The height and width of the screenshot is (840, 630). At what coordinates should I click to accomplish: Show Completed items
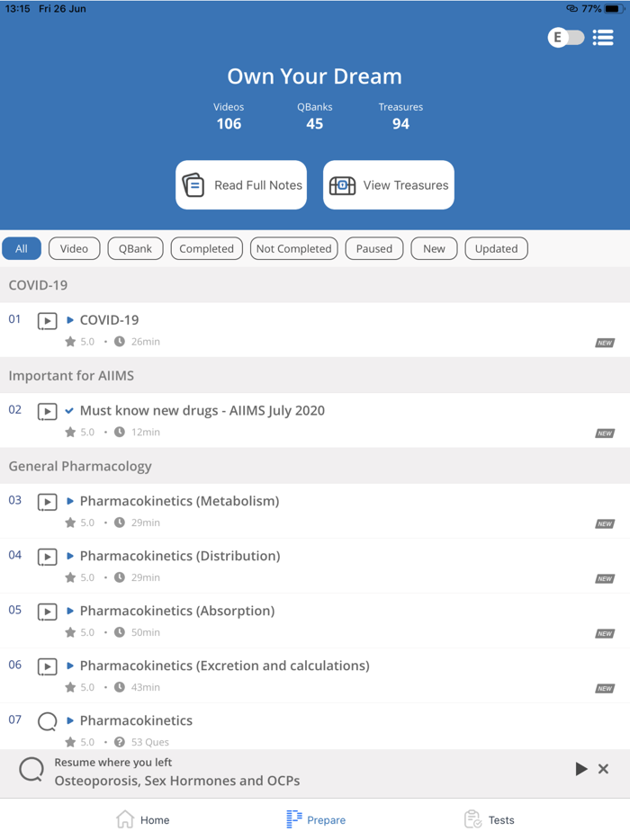click(x=206, y=248)
